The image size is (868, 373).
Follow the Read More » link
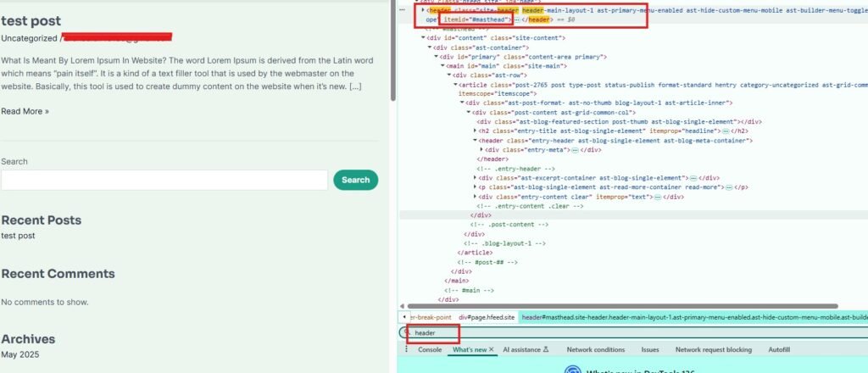click(25, 111)
